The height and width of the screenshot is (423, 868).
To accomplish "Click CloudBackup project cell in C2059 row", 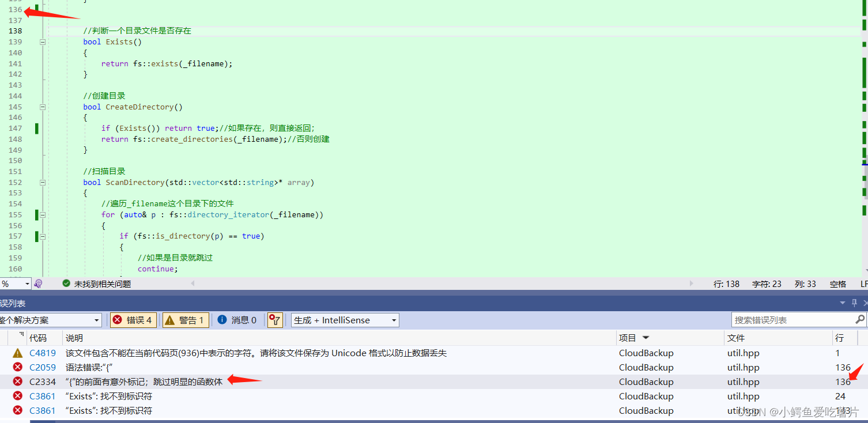I will 646,367.
